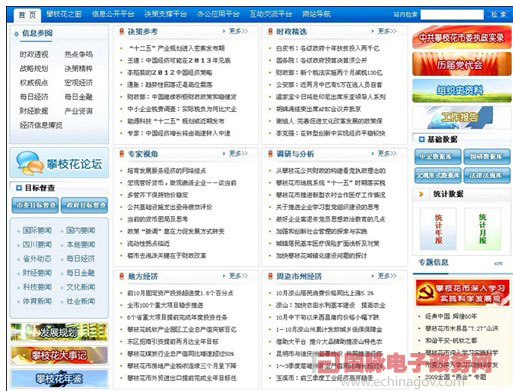Open the 省外动态 news link
Screen dimensions: 513x391
[37, 259]
